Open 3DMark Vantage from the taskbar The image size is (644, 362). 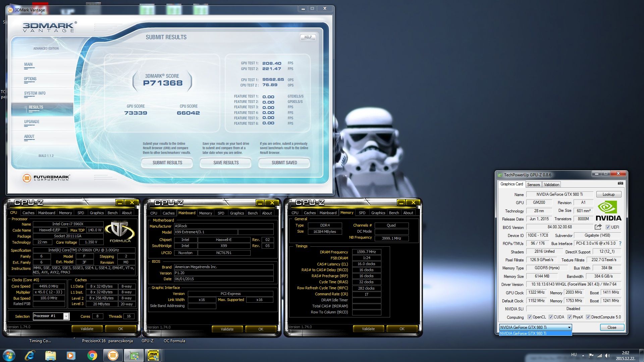point(113,355)
